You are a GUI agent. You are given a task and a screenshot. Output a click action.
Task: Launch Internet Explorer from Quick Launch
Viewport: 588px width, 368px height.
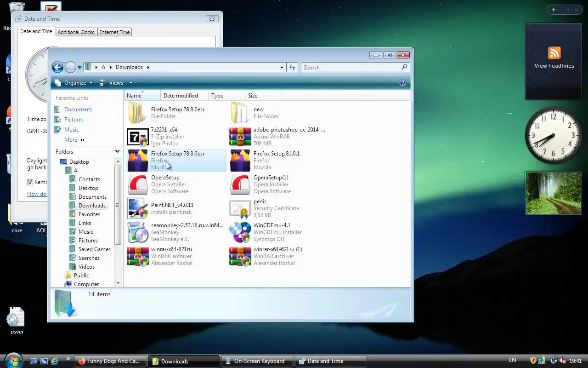pos(55,361)
